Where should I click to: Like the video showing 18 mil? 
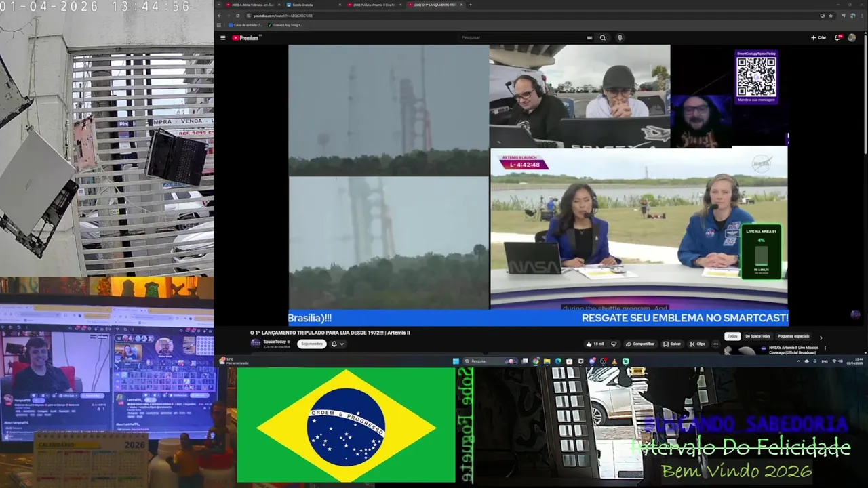point(595,344)
